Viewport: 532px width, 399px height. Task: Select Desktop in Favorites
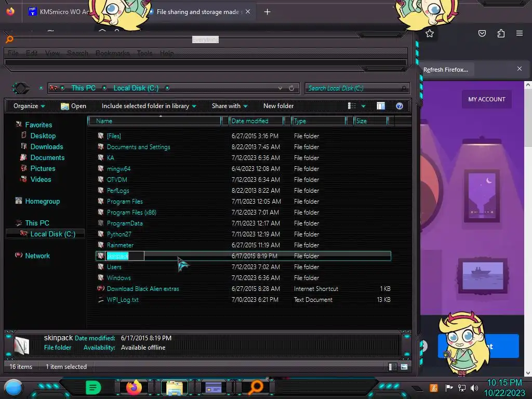point(43,136)
